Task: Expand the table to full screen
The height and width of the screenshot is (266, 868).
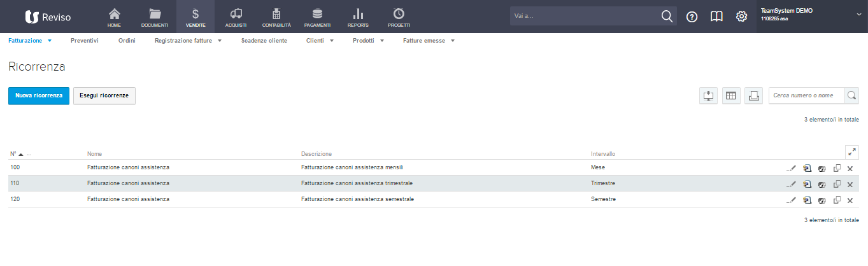Action: pos(852,152)
